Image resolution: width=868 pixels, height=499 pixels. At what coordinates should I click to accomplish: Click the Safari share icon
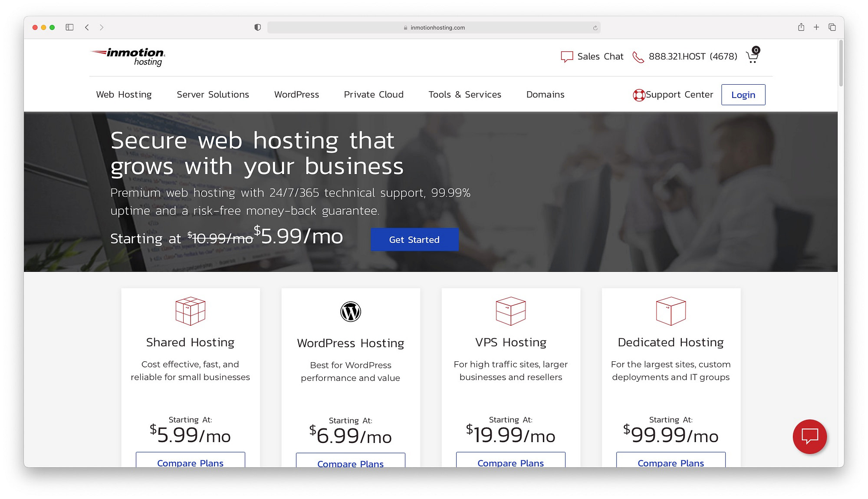(801, 27)
